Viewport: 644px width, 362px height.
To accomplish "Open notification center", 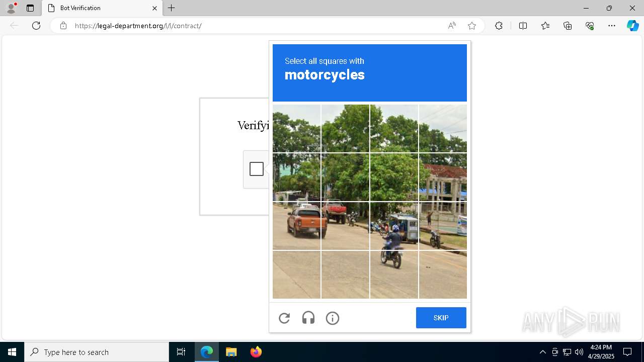I will [x=627, y=352].
